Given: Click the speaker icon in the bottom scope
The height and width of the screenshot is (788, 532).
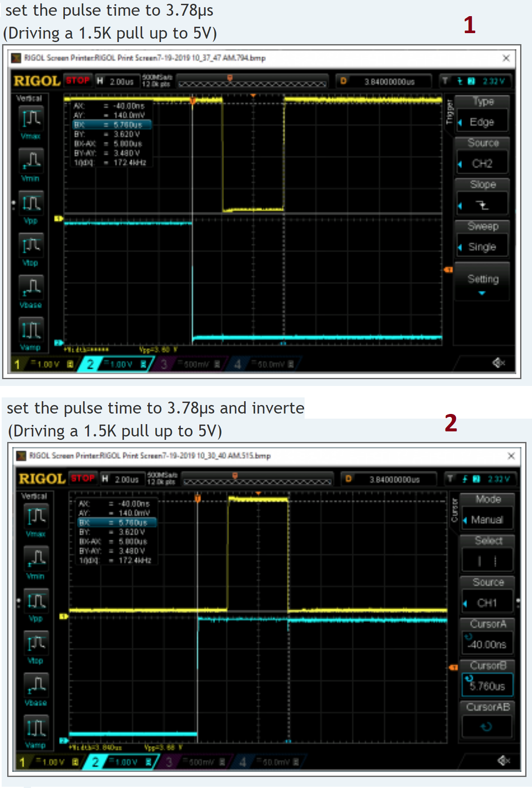Looking at the screenshot, I should [x=503, y=760].
